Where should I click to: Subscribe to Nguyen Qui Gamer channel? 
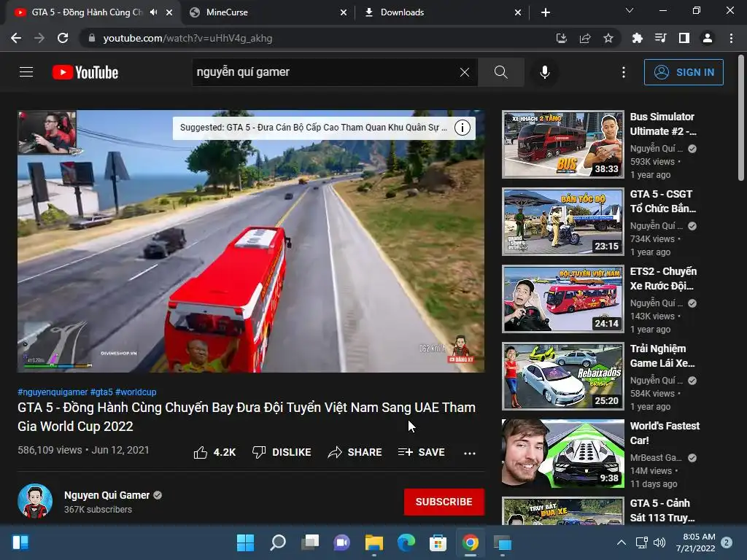[444, 502]
